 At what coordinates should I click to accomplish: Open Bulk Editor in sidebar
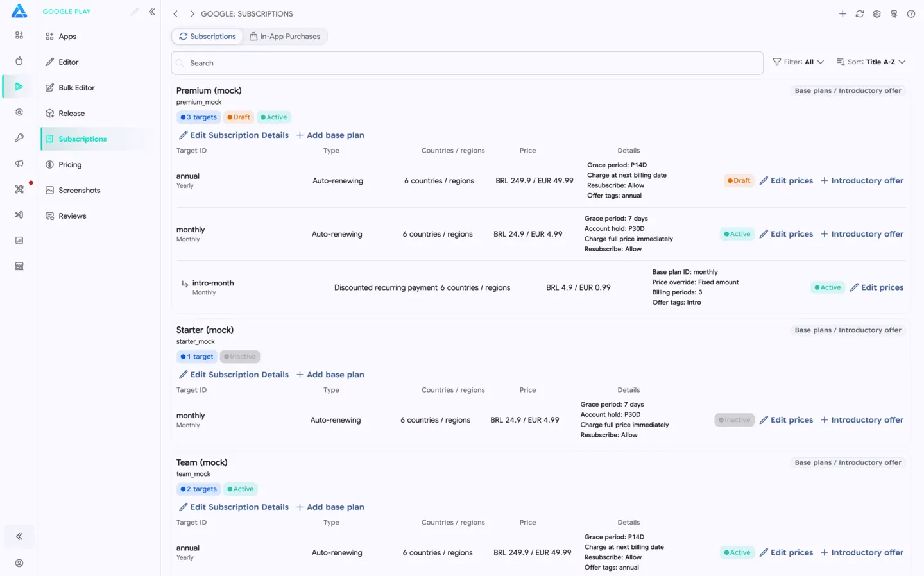click(x=98, y=88)
